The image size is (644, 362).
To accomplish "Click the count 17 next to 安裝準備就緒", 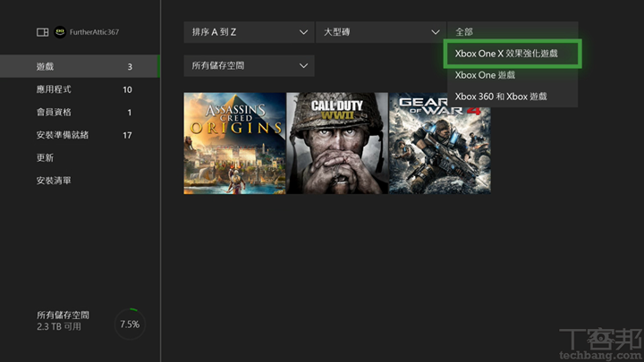I will click(127, 135).
